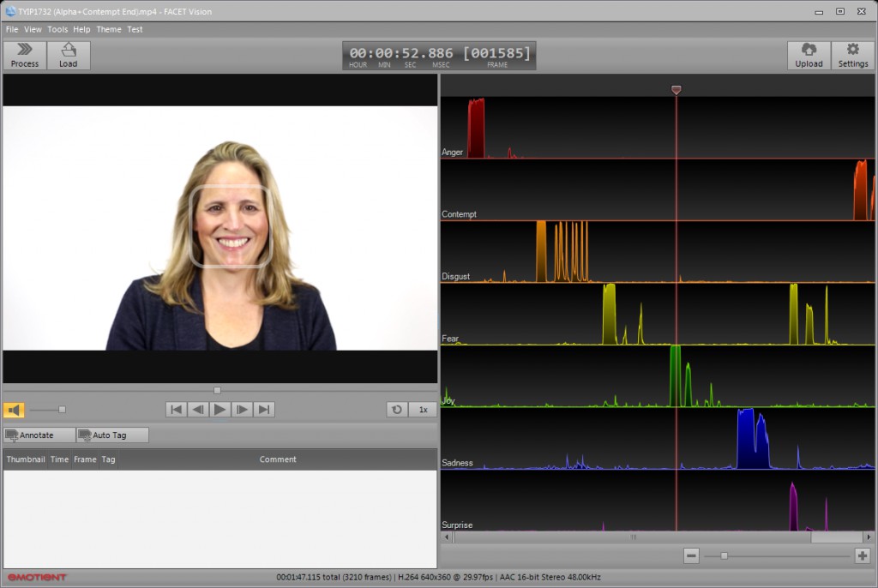The height and width of the screenshot is (588, 878).
Task: Skip to the last frame
Action: (264, 410)
